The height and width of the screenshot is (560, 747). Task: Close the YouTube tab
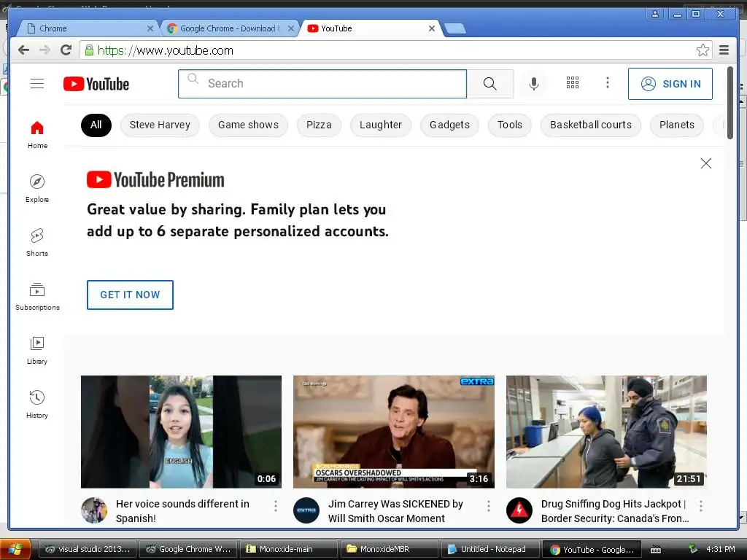pos(432,28)
